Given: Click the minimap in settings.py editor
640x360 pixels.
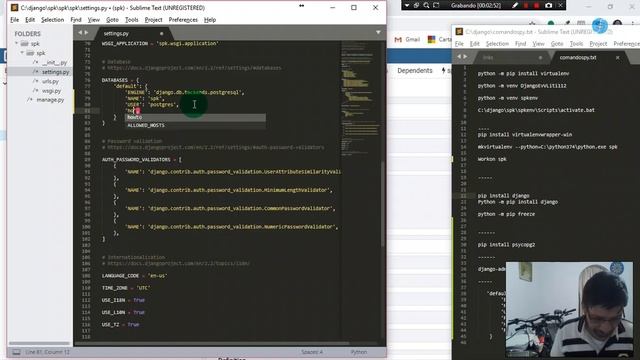Looking at the screenshot, I should coord(361,98).
